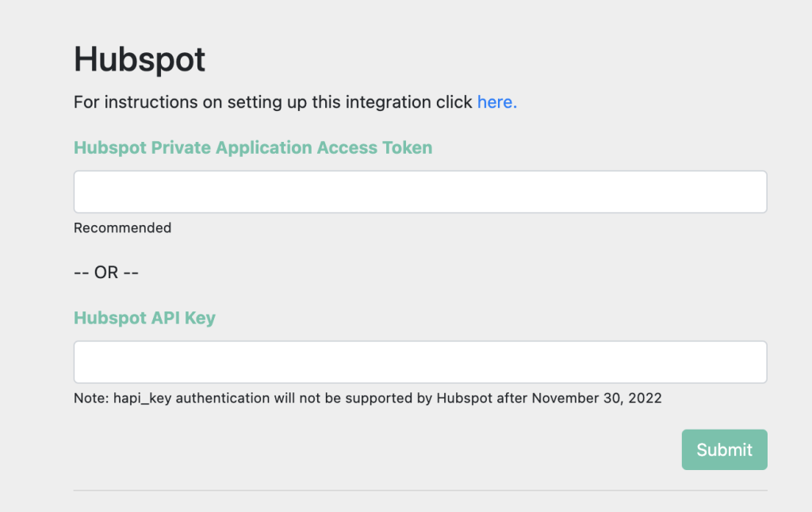
Task: Click the hapi_key deprecation note
Action: (x=367, y=398)
